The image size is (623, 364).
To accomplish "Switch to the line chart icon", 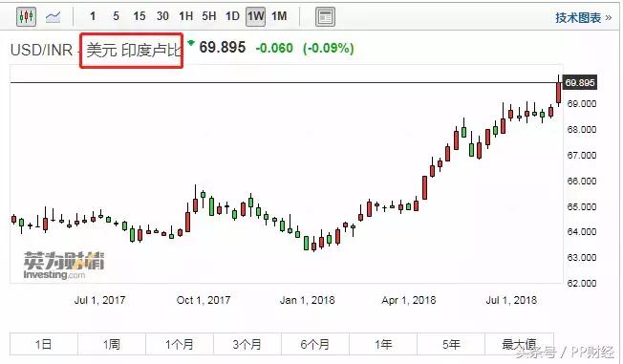I will tap(53, 17).
